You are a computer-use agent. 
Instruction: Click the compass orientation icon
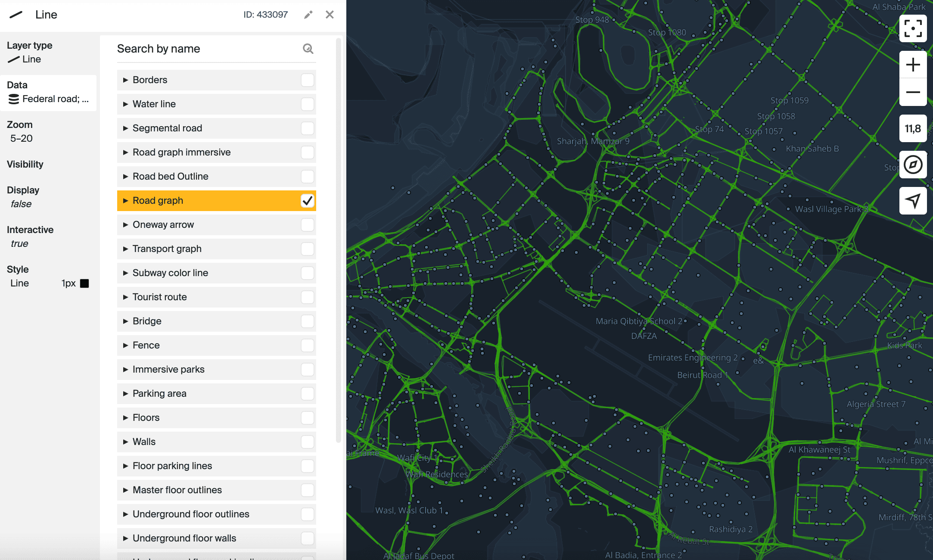[913, 165]
